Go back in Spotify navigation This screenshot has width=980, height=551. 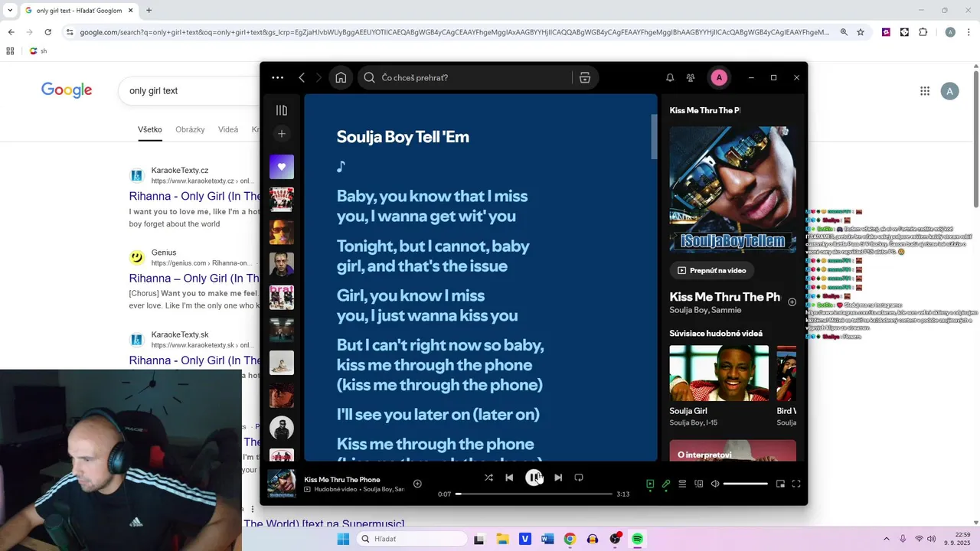[302, 77]
